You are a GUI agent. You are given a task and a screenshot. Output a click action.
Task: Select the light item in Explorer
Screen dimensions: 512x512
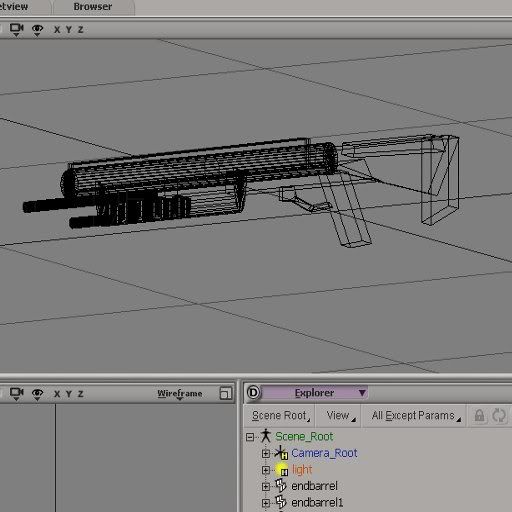302,470
